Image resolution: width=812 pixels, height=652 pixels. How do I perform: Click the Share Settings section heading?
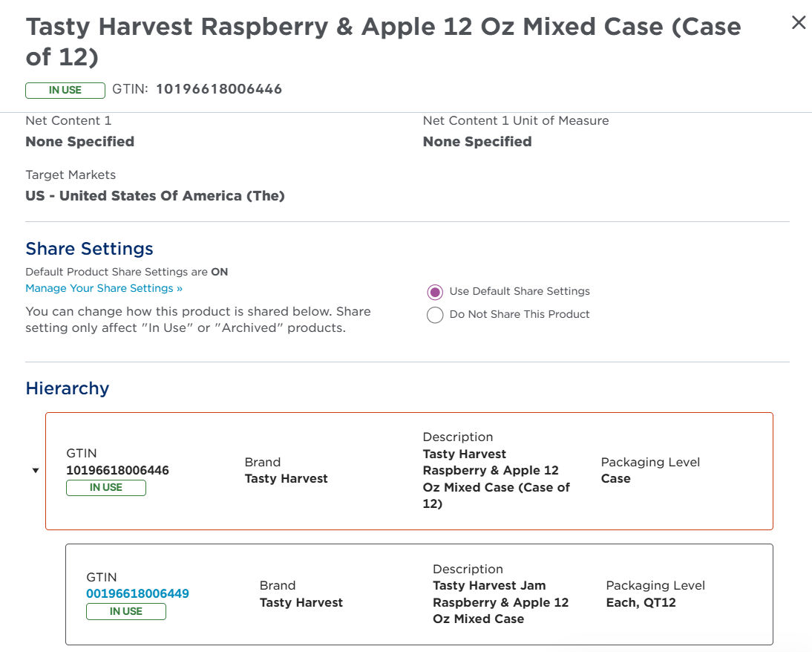coord(89,249)
